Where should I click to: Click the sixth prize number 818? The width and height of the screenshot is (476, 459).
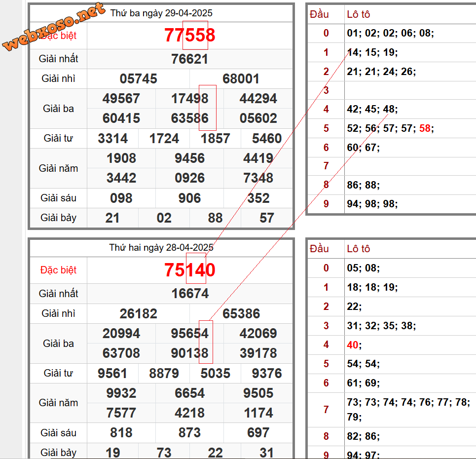pyautogui.click(x=121, y=432)
